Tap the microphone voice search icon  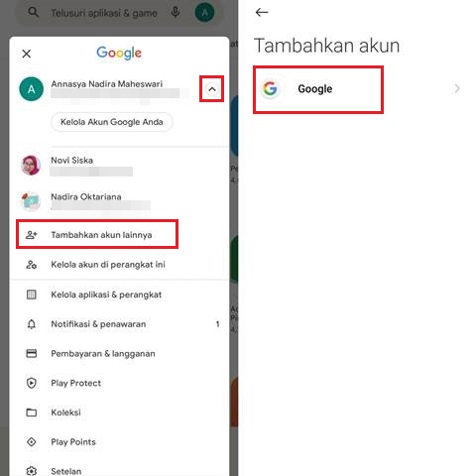click(176, 13)
